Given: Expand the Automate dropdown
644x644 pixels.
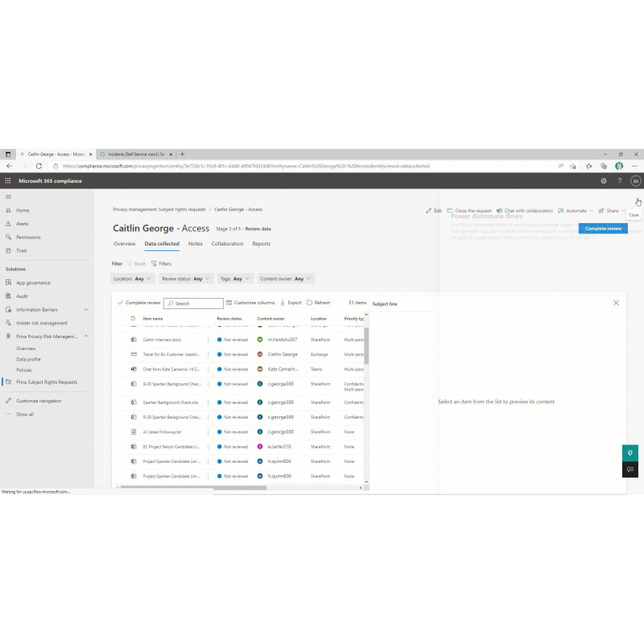Looking at the screenshot, I should pyautogui.click(x=576, y=211).
